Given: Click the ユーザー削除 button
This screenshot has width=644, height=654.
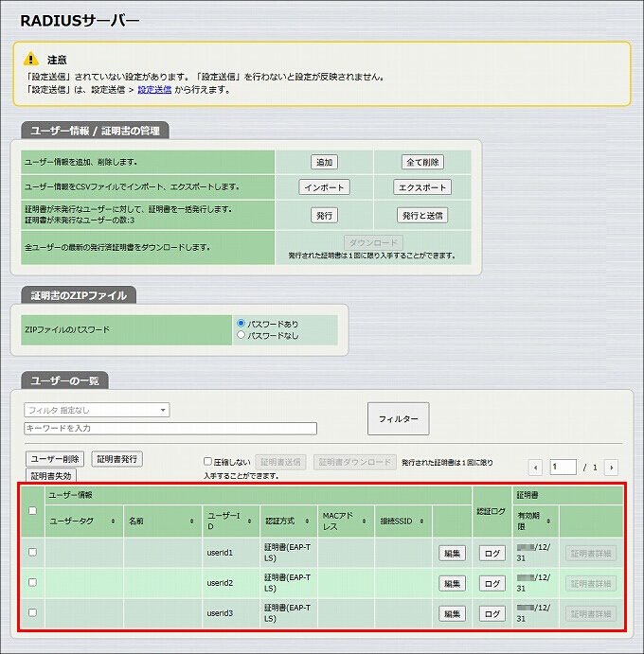Looking at the screenshot, I should click(55, 459).
